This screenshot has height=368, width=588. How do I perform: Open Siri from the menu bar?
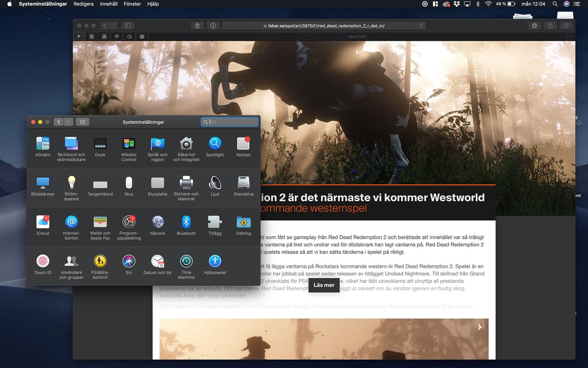567,4
